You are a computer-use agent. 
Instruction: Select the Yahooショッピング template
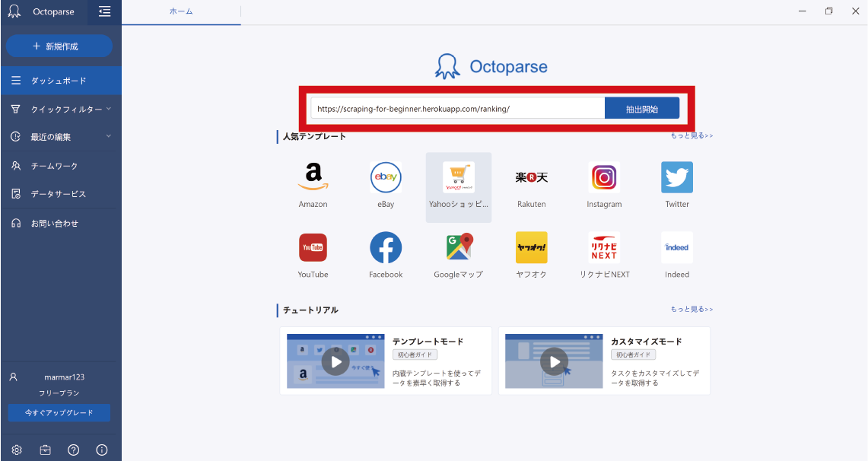coord(459,187)
